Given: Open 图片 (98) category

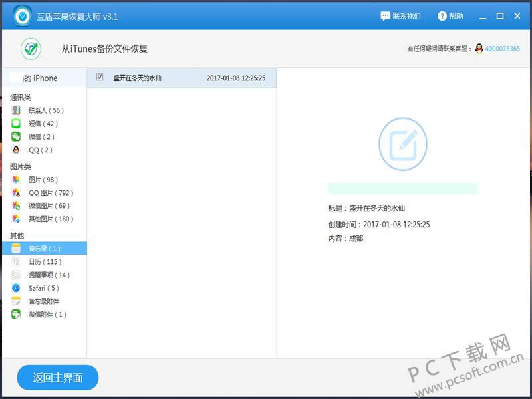Looking at the screenshot, I should (43, 180).
